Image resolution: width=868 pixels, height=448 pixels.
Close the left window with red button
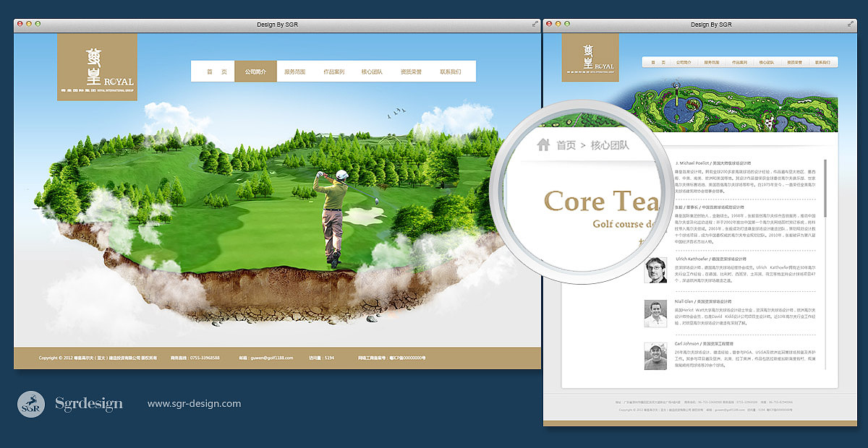tap(20, 24)
